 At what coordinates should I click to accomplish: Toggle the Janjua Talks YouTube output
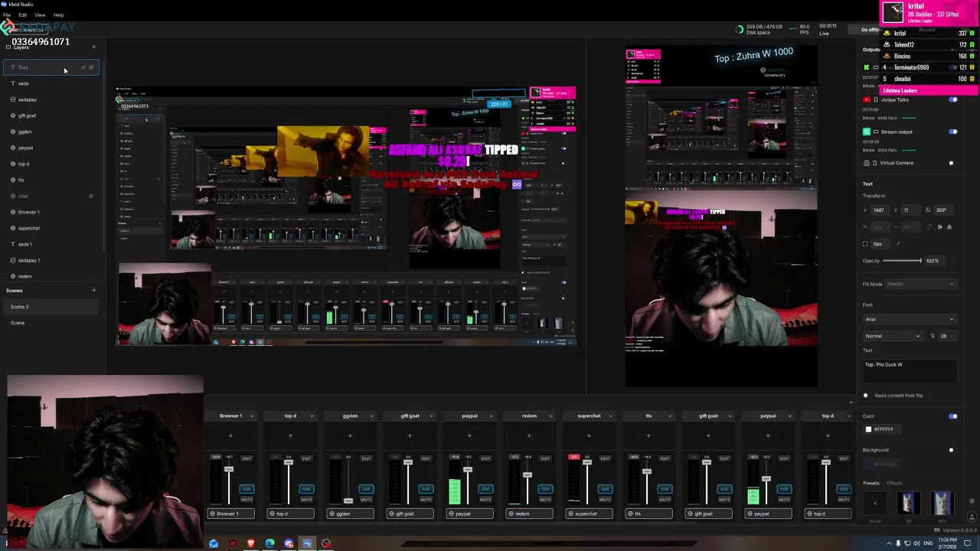(x=953, y=99)
